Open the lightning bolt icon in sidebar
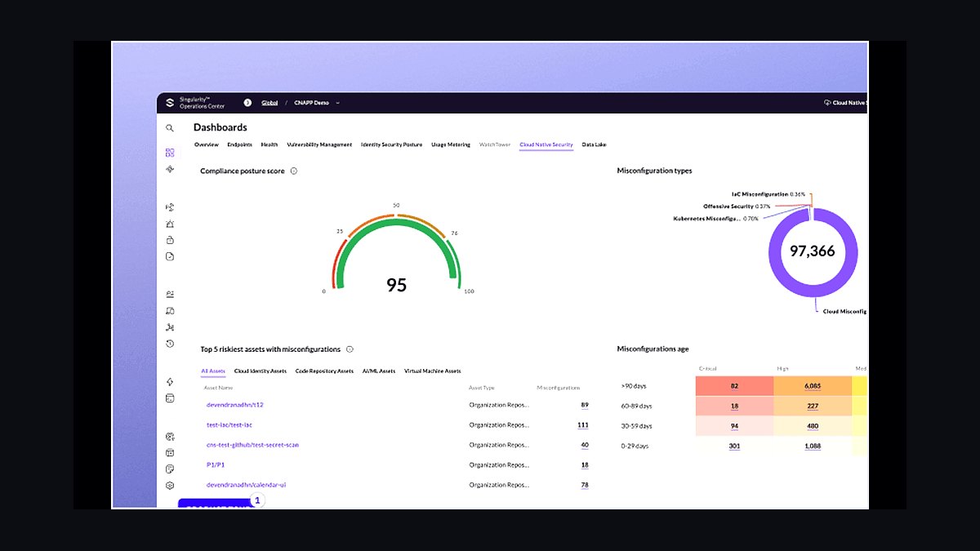The image size is (980, 551). (x=170, y=381)
